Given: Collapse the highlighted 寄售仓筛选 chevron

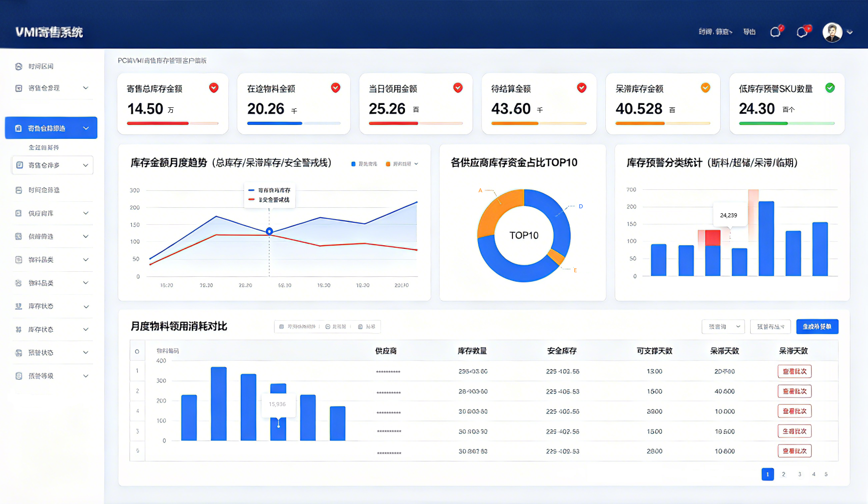Looking at the screenshot, I should pos(86,128).
